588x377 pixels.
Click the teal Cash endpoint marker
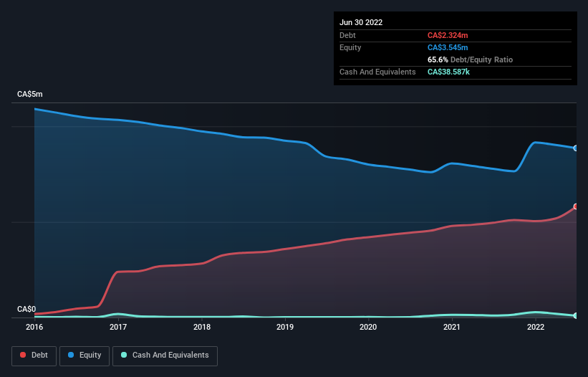tap(576, 316)
